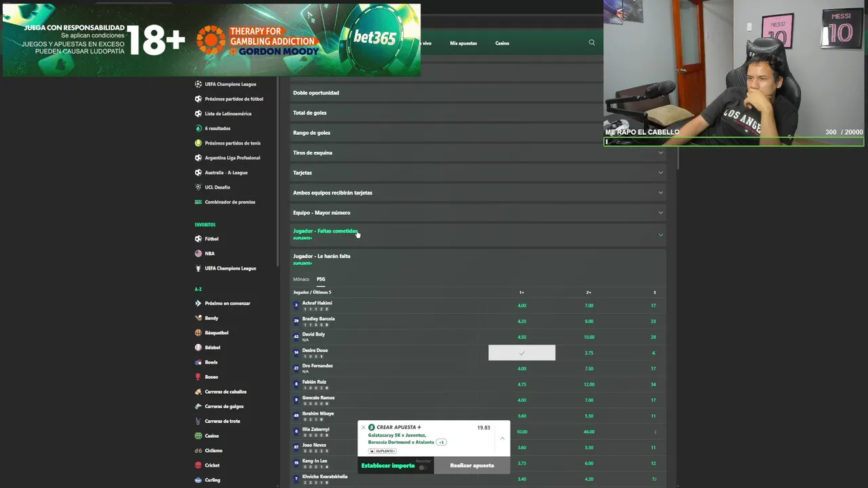Toggle the Recordar switch in bet slip
The height and width of the screenshot is (488, 868).
click(423, 467)
